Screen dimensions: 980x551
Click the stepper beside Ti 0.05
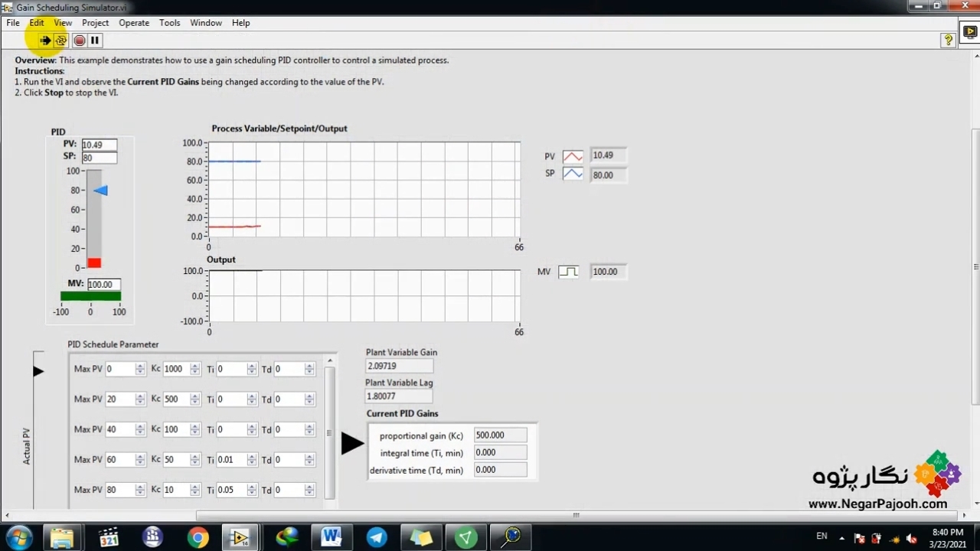(x=252, y=490)
